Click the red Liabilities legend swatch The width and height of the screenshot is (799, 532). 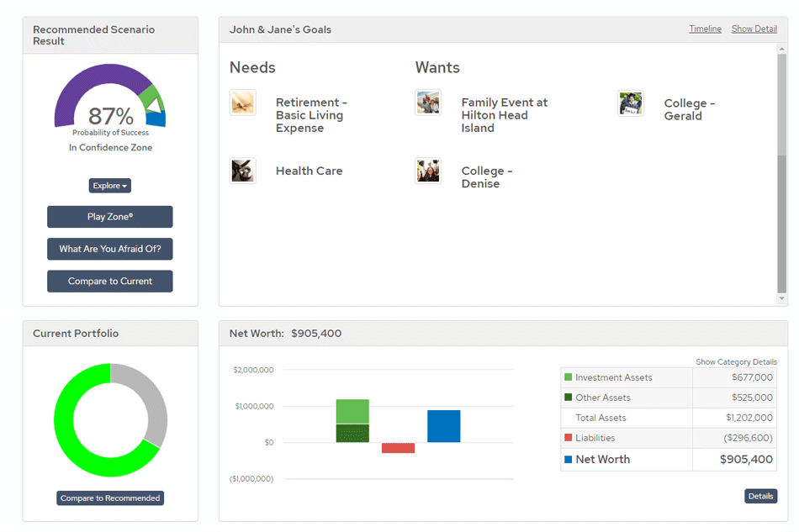pos(569,437)
